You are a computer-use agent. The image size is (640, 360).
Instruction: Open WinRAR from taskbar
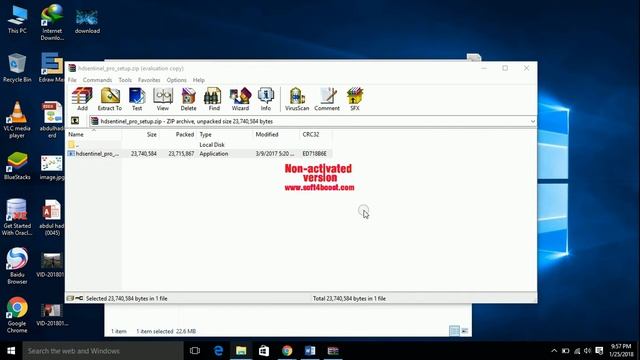click(x=333, y=351)
